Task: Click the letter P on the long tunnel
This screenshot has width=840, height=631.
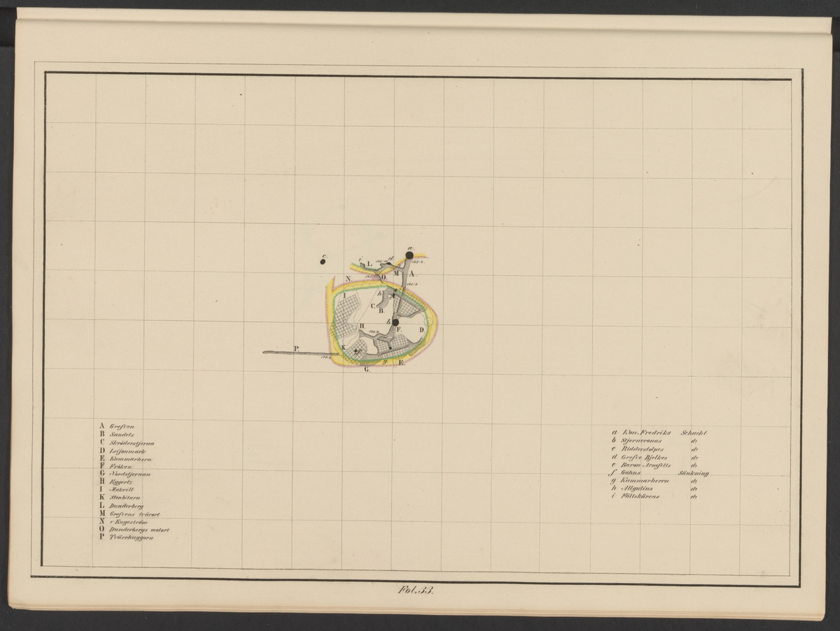Action: point(296,348)
